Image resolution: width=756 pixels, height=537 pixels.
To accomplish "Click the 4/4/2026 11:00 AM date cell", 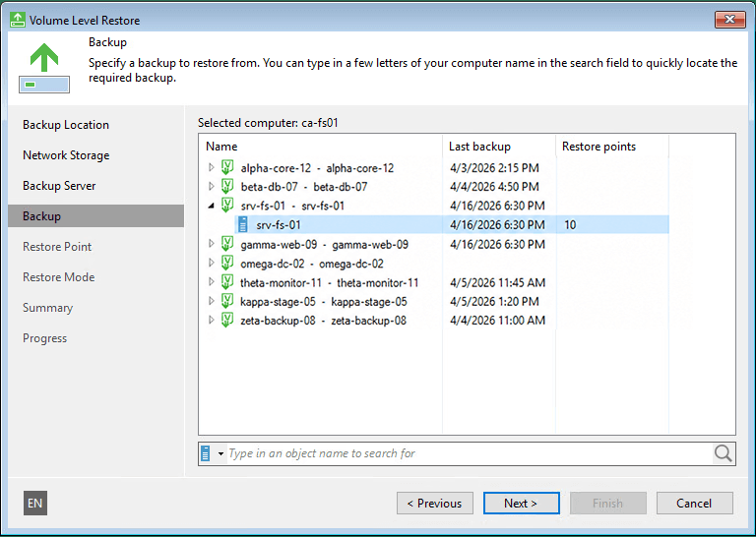I will click(497, 321).
